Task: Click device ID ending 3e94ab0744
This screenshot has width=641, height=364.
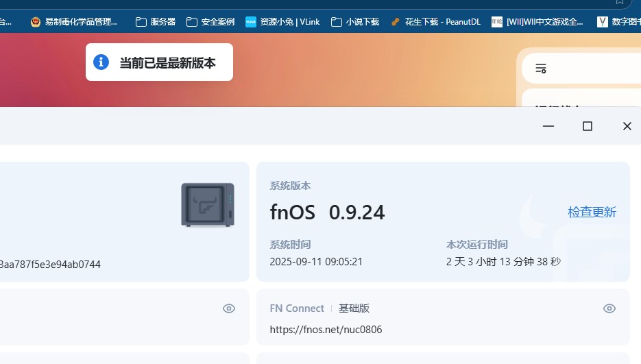Action: [x=50, y=264]
